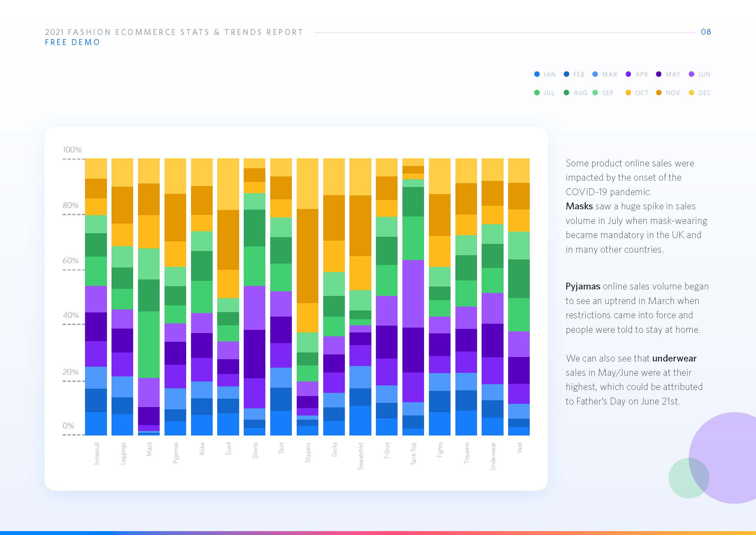This screenshot has width=756, height=535.
Task: Click the bold Masks word in the text
Action: pos(579,206)
